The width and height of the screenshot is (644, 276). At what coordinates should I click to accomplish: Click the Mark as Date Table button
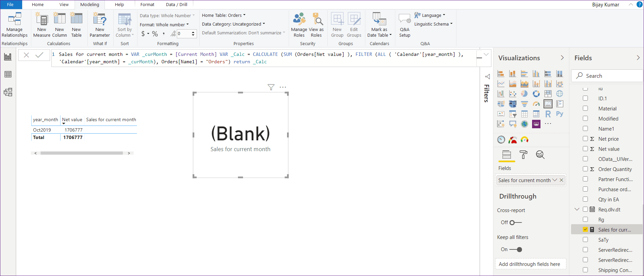379,24
